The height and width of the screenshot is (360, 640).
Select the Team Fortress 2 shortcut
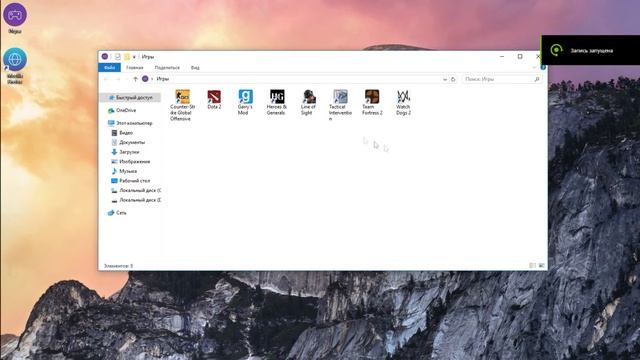coord(372,102)
